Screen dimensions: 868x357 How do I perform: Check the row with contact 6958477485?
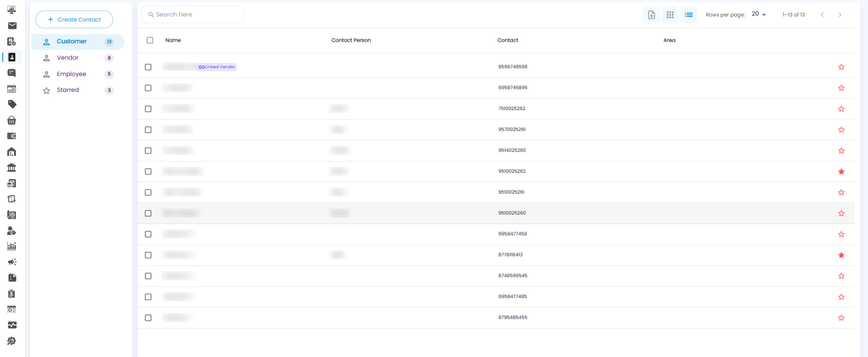148,297
